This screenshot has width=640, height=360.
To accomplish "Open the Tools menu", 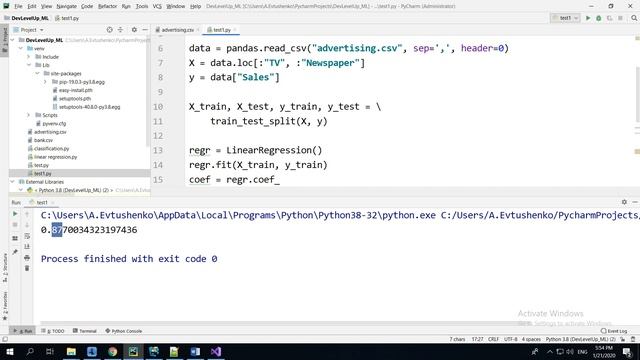I will click(142, 6).
